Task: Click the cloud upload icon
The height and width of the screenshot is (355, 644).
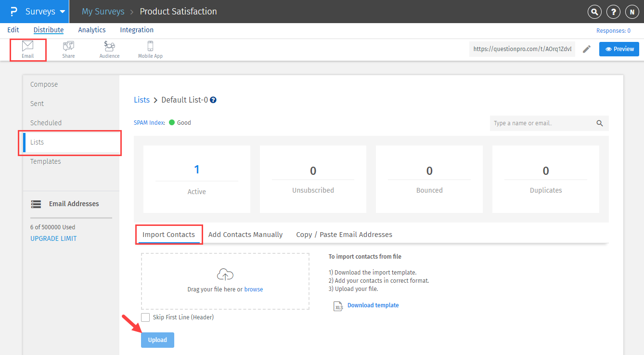Action: coord(225,275)
